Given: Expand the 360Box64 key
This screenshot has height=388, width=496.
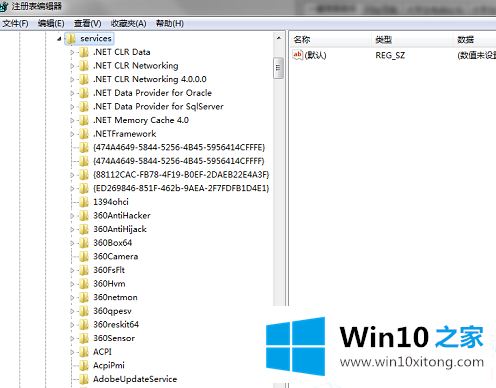Looking at the screenshot, I should pyautogui.click(x=72, y=243).
